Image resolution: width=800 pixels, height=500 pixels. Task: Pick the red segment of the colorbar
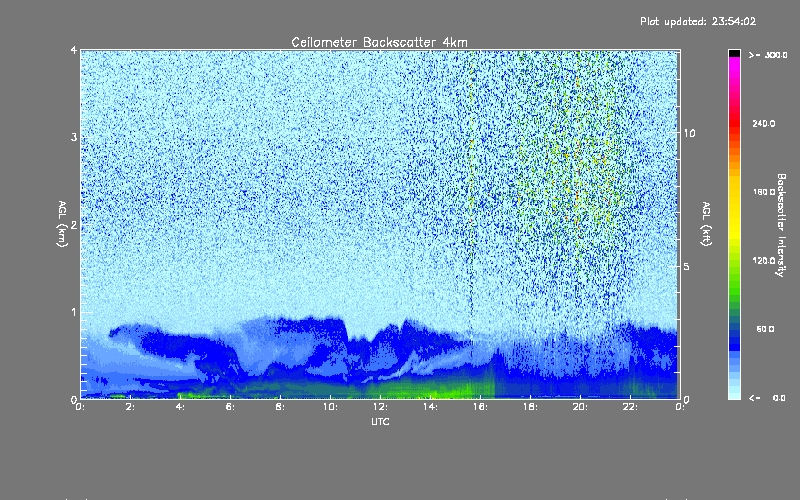tap(734, 122)
